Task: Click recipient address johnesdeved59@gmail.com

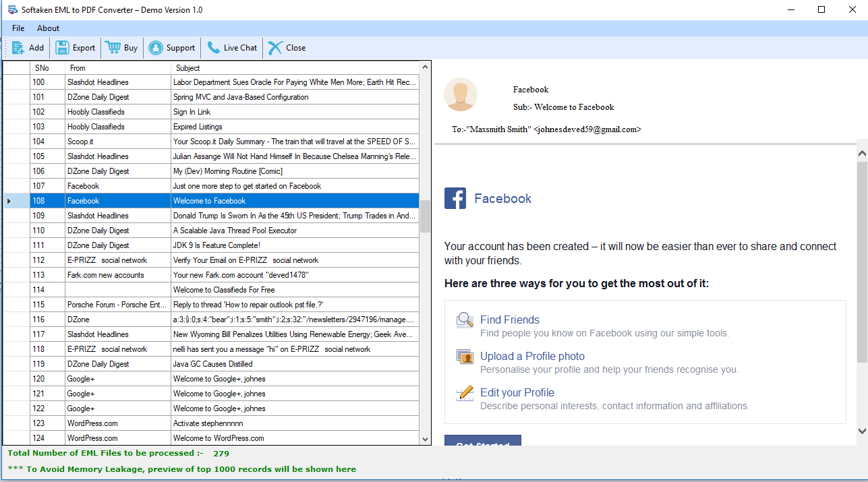Action: [587, 129]
